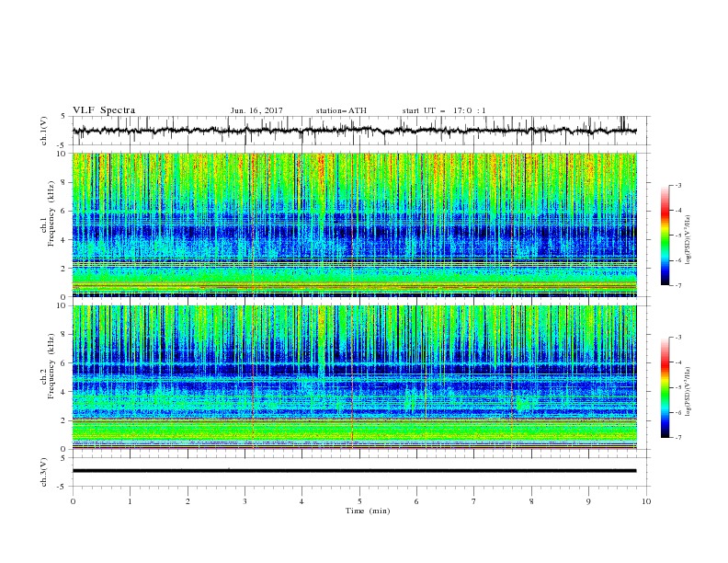
Task: Click the "Time (min)" axis label
Action: point(368,511)
